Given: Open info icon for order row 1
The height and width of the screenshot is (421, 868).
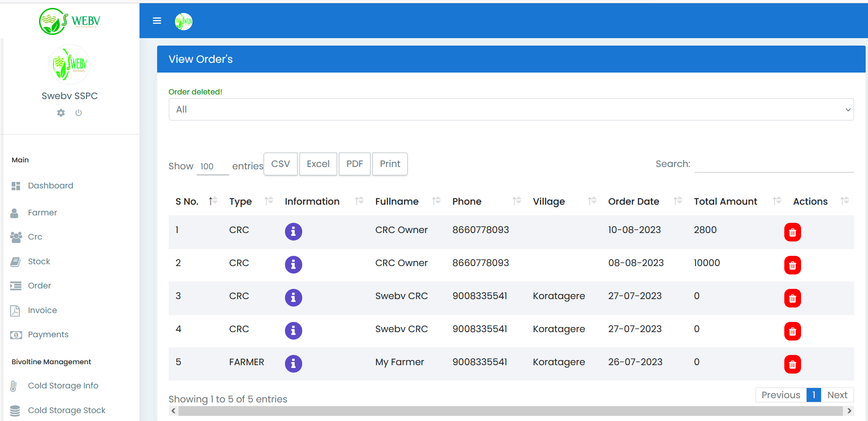Looking at the screenshot, I should [x=293, y=231].
